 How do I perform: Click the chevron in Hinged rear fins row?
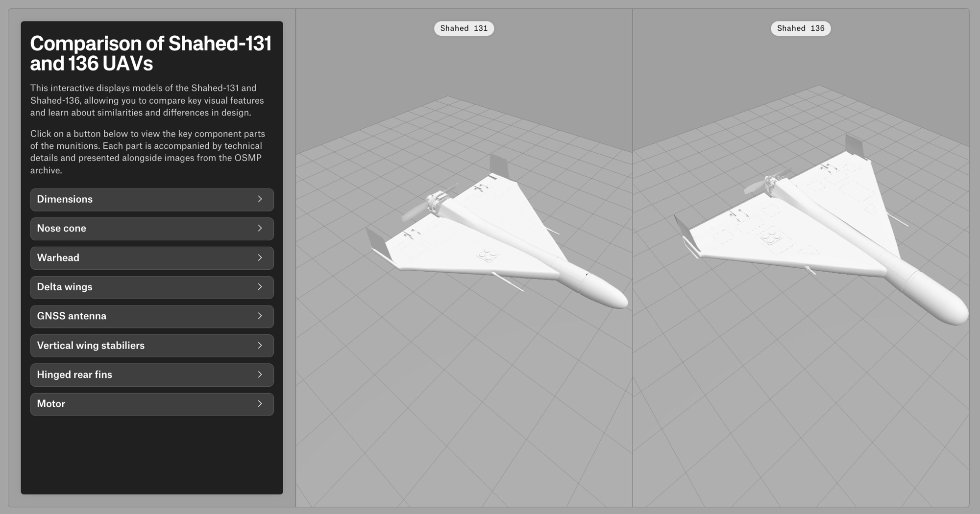pyautogui.click(x=260, y=374)
